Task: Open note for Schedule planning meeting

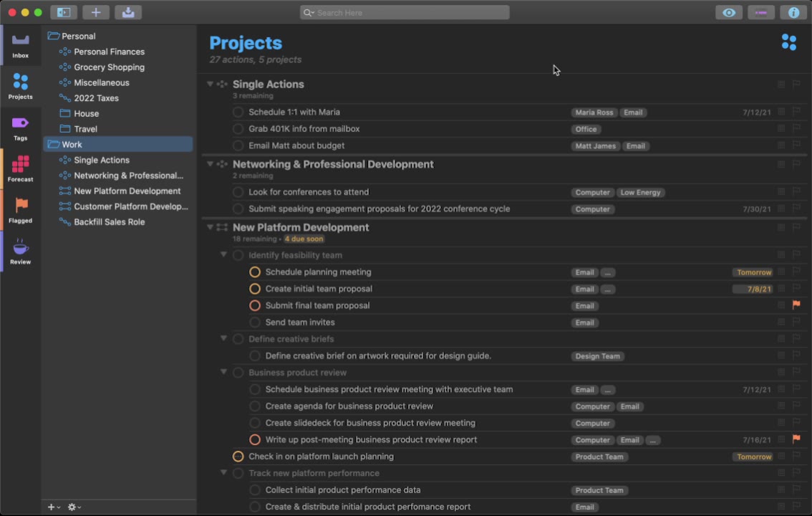Action: (781, 272)
